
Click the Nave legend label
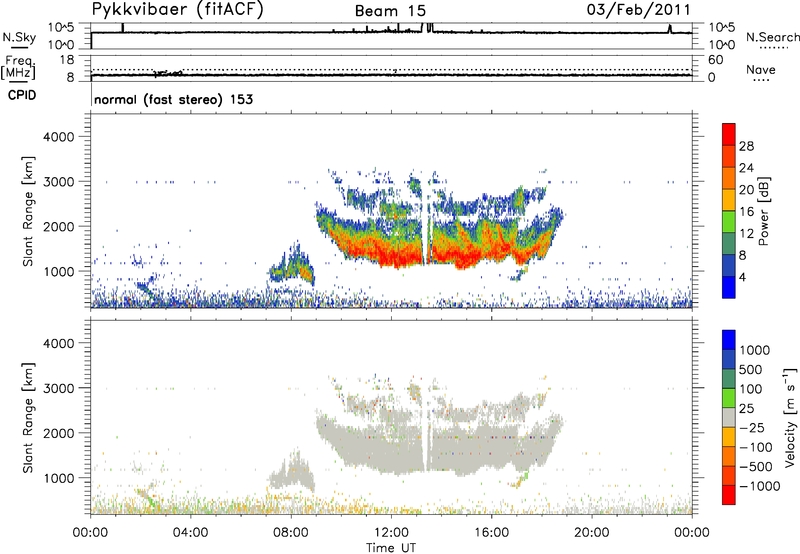point(761,70)
